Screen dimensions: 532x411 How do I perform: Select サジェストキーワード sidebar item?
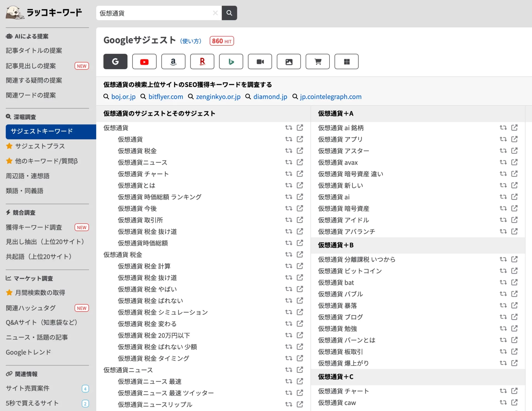51,131
